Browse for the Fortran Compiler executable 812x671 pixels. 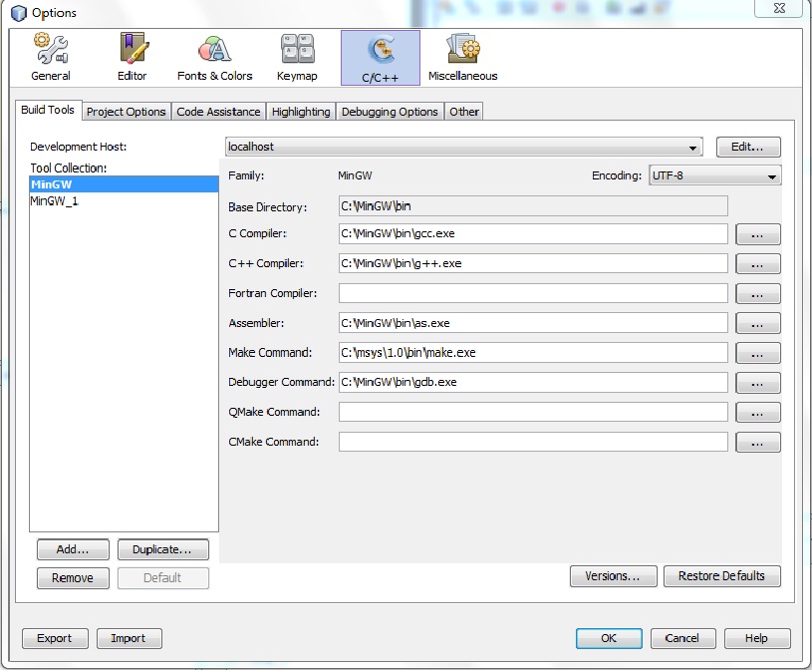coord(757,294)
